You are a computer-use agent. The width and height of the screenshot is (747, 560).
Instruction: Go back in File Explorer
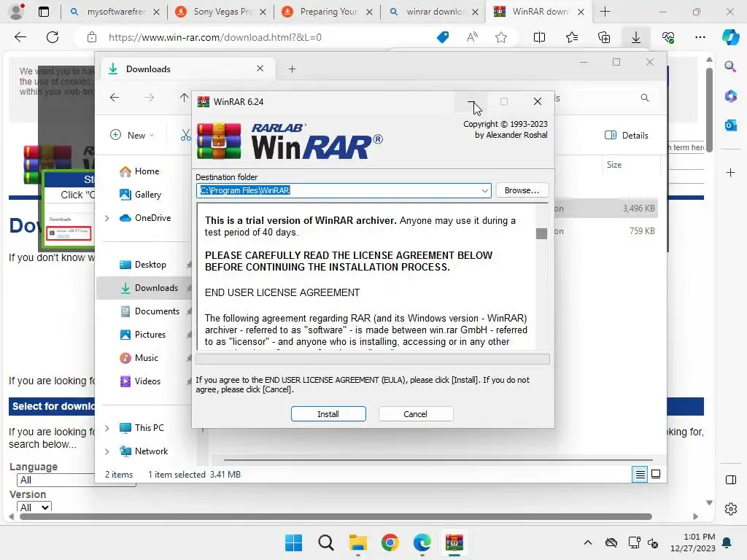[x=115, y=98]
